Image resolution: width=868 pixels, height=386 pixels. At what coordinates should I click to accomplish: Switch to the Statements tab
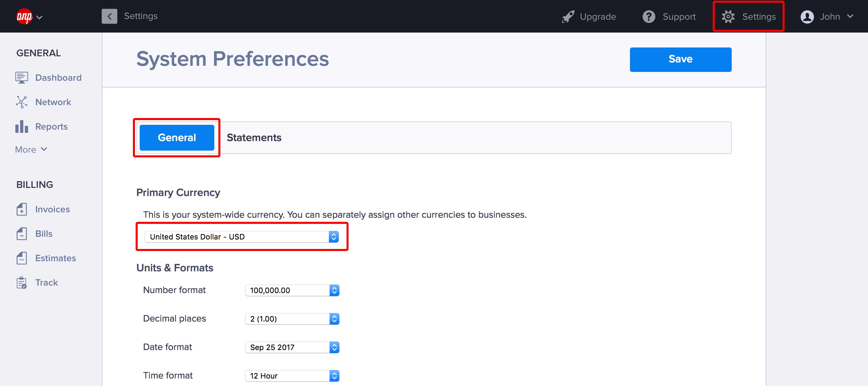coord(254,138)
